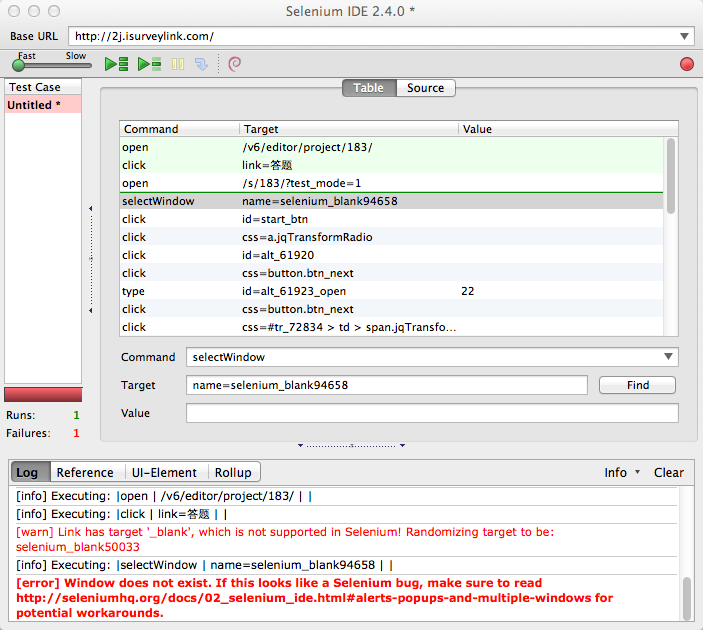This screenshot has height=630, width=703.
Task: Clear the log with Clear button
Action: (x=669, y=472)
